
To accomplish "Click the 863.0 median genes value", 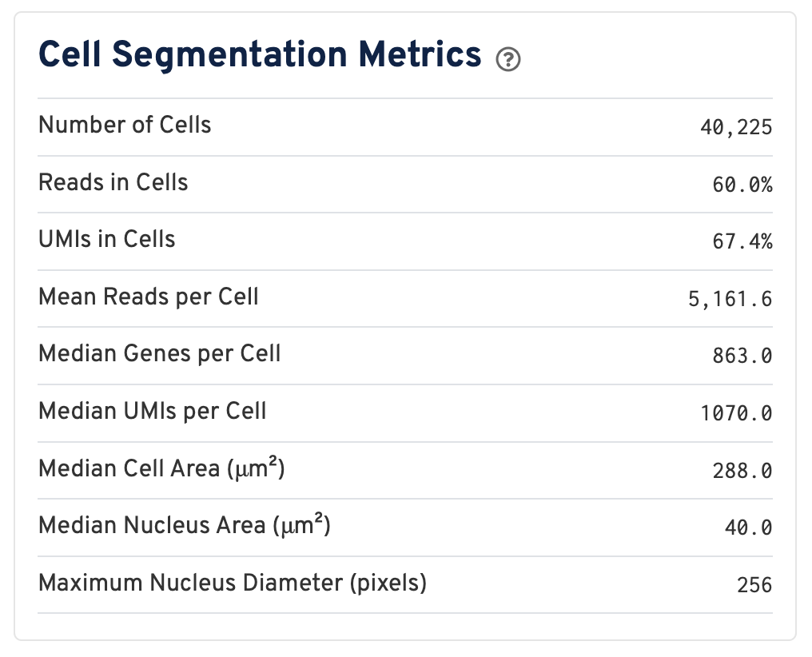I will click(742, 356).
